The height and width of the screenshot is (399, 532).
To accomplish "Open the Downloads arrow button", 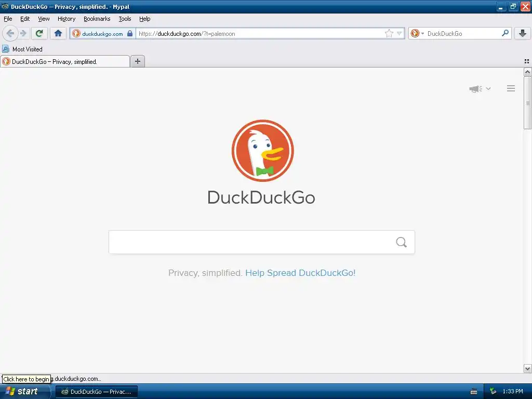I will [523, 33].
